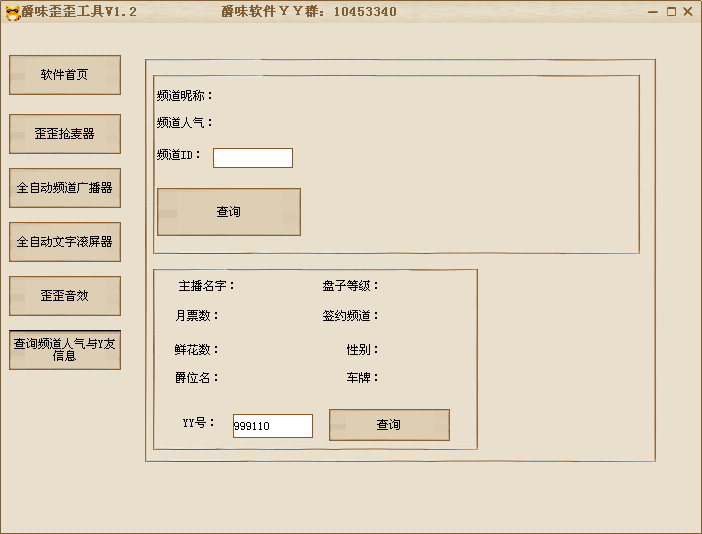Click the 主播名字 label
The width and height of the screenshot is (702, 534).
point(207,286)
